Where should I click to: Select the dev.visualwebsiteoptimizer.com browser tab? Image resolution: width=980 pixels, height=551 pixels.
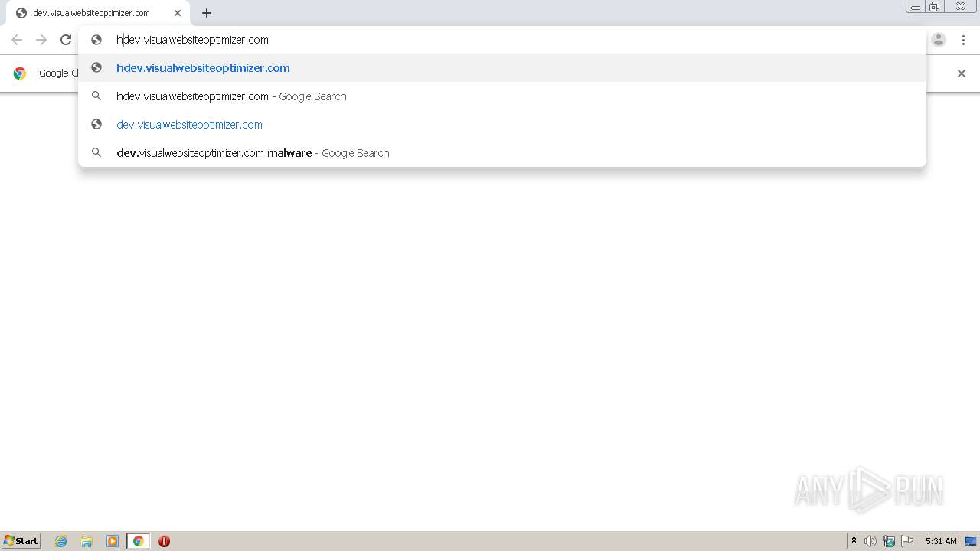pos(98,13)
